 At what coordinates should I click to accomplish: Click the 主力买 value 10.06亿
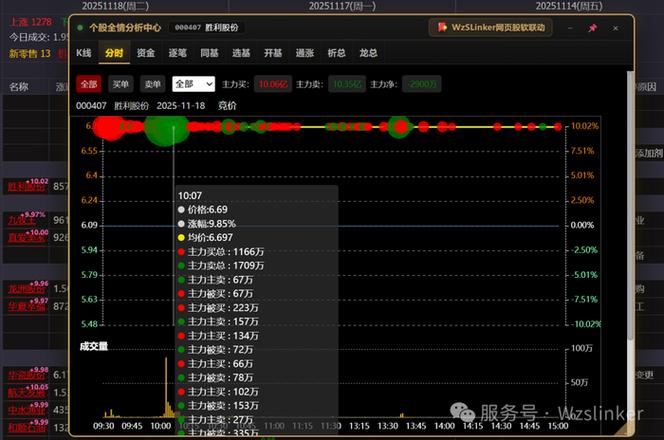[273, 84]
